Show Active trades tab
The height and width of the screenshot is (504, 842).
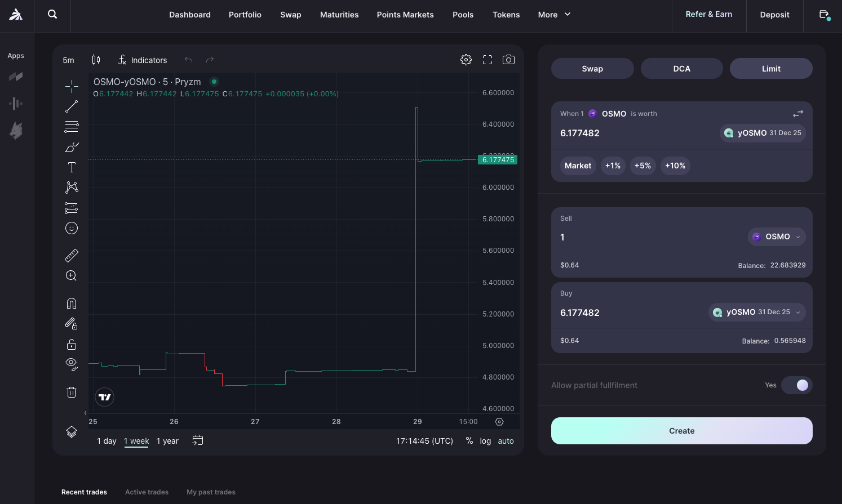coord(147,492)
